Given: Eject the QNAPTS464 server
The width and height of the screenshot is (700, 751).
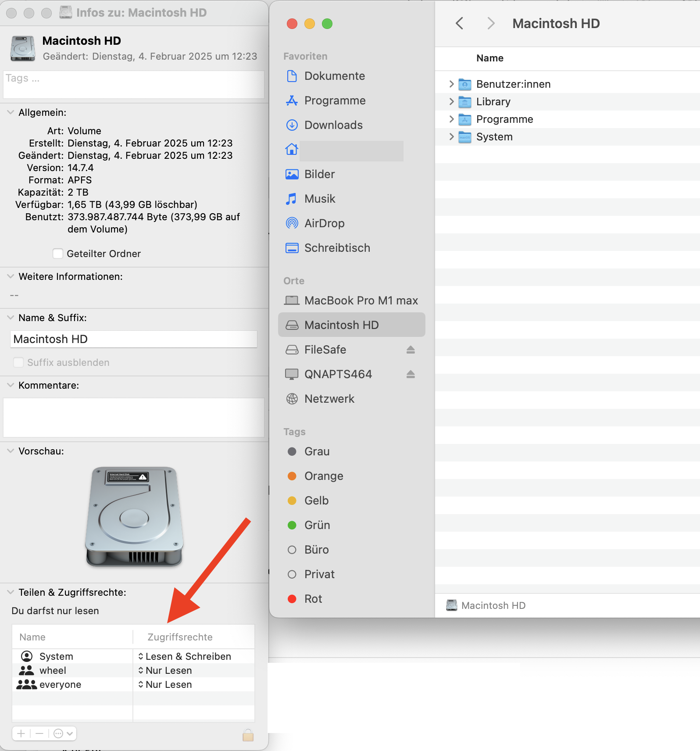Looking at the screenshot, I should (x=411, y=374).
